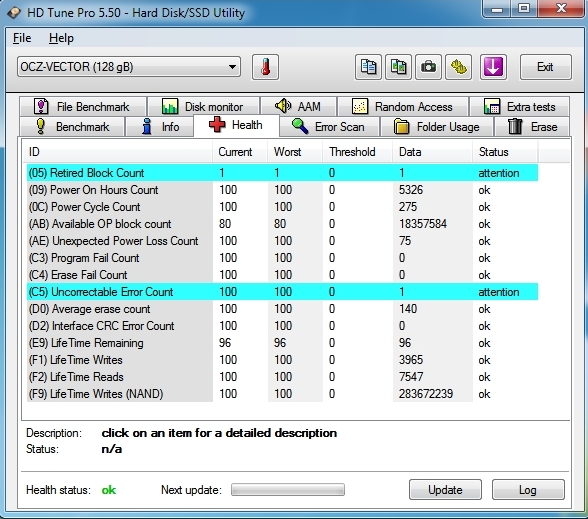Select the (D2) Interface CRC Error Count row

tap(282, 326)
